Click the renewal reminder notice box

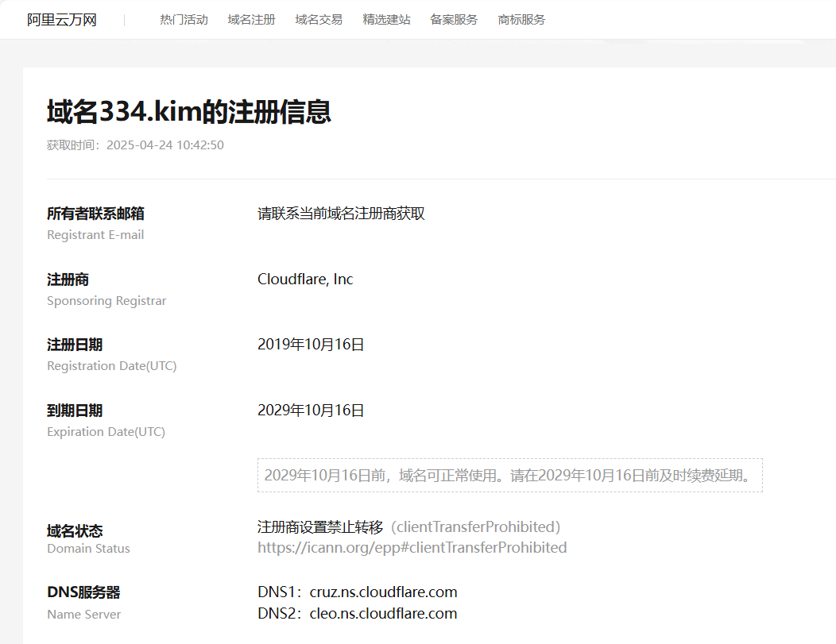510,475
